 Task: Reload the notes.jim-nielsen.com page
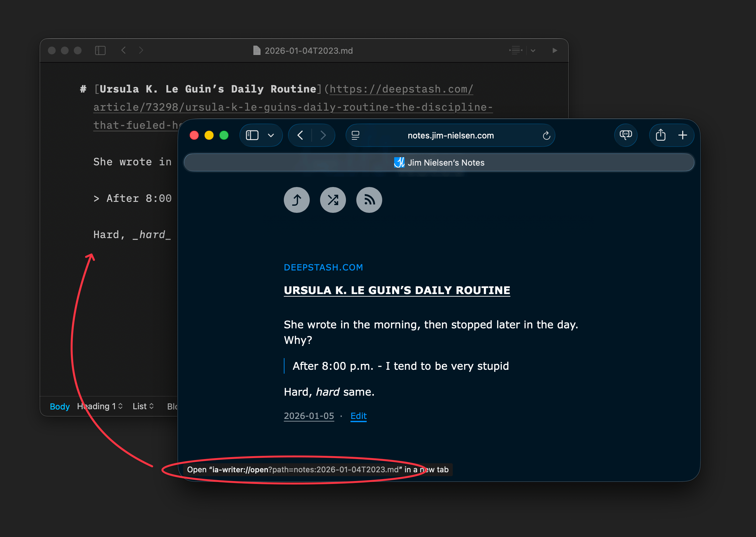tap(546, 135)
